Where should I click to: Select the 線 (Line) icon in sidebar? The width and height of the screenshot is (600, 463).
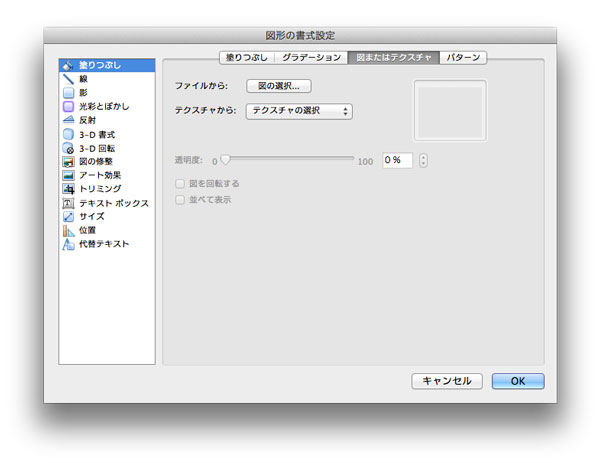coord(68,78)
